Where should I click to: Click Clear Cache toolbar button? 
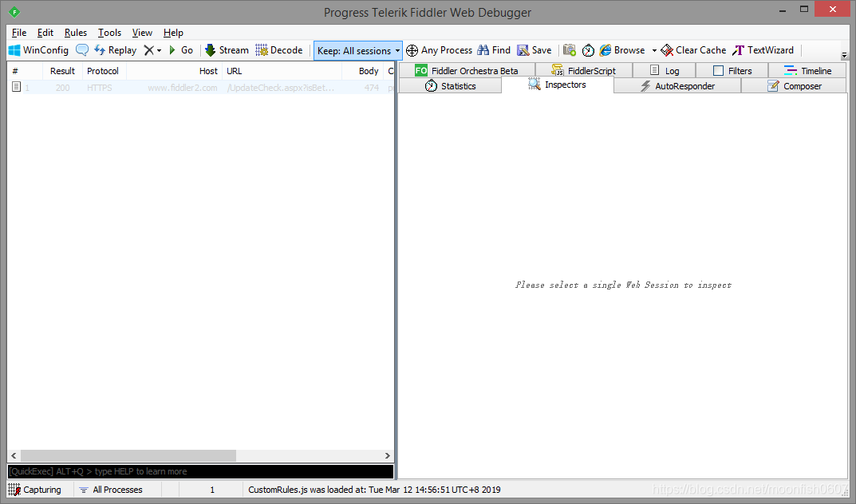[x=693, y=50]
